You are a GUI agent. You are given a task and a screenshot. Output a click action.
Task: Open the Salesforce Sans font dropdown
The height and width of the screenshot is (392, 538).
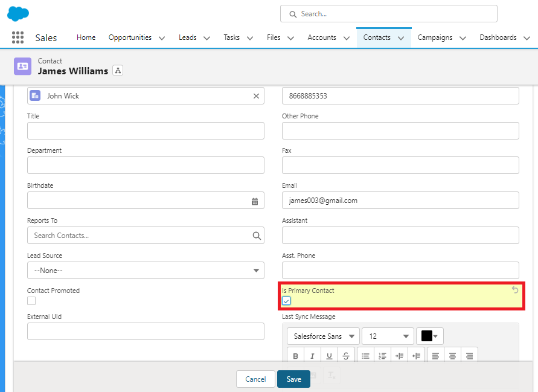pyautogui.click(x=323, y=336)
